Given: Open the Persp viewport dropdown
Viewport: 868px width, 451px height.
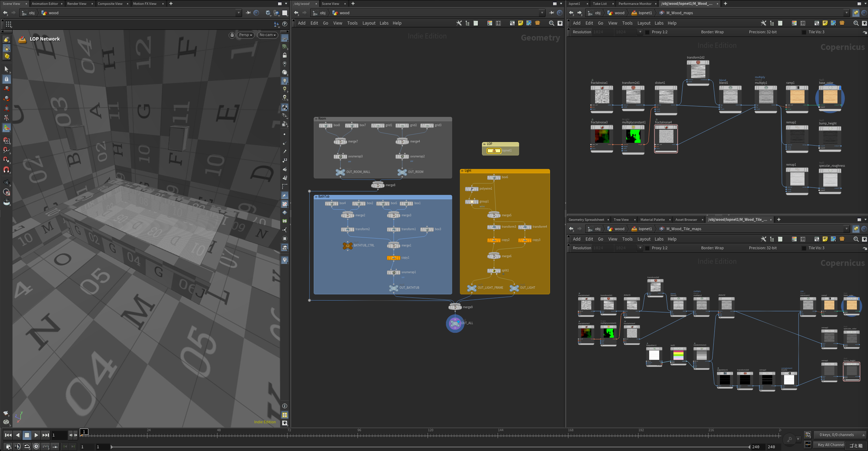Looking at the screenshot, I should coord(246,35).
